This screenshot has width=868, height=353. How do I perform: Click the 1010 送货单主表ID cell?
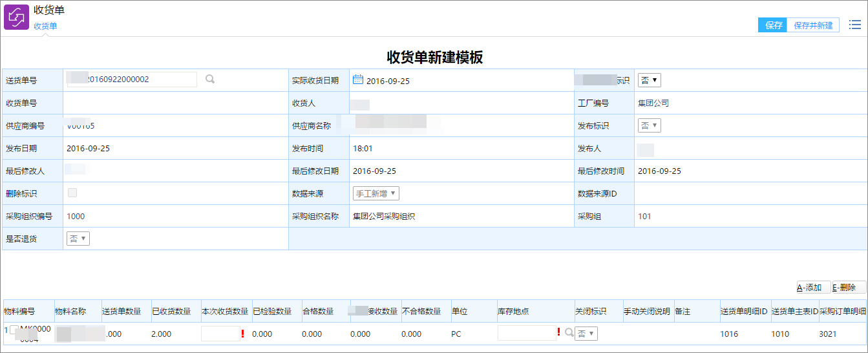tap(780, 334)
